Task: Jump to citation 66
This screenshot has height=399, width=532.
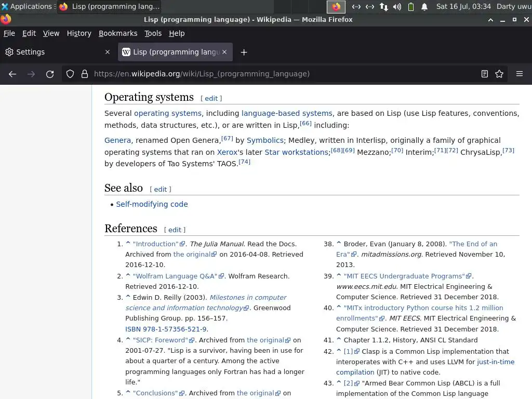Action: click(x=305, y=123)
